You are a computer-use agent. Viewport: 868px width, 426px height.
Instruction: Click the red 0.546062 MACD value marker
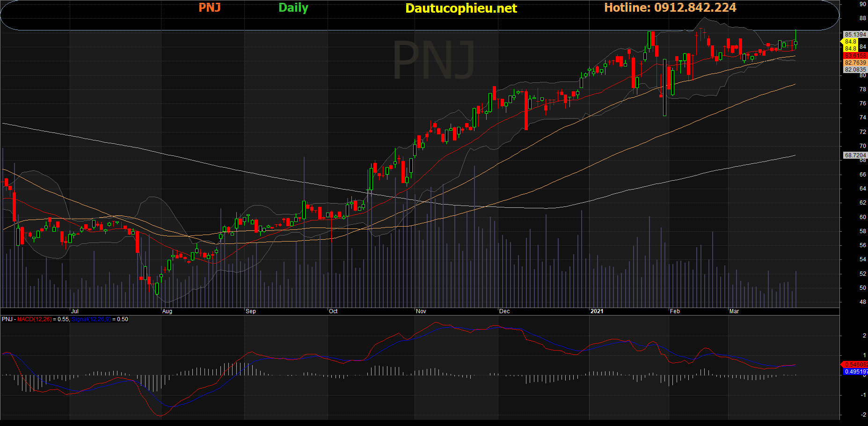click(855, 365)
